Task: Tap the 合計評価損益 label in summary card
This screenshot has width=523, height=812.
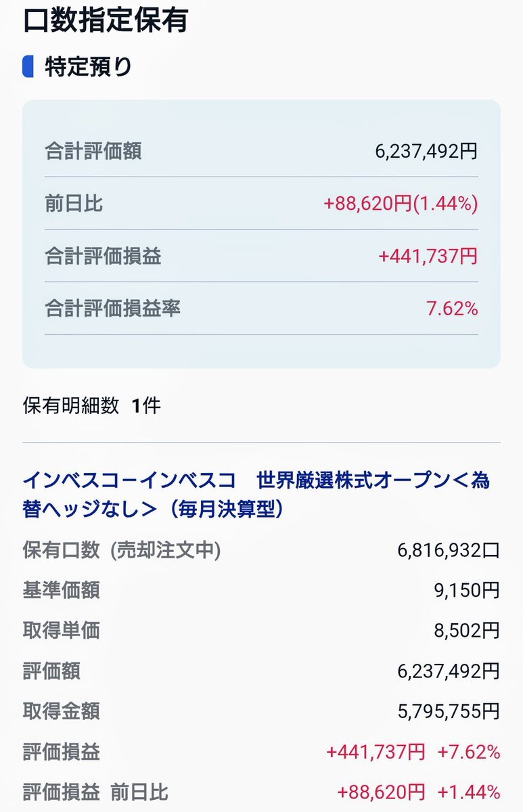Action: click(x=103, y=256)
